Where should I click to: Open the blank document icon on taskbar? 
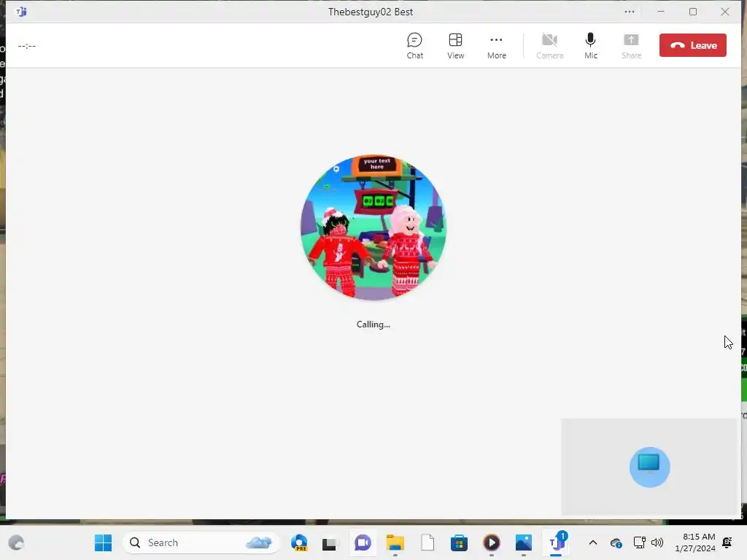427,542
